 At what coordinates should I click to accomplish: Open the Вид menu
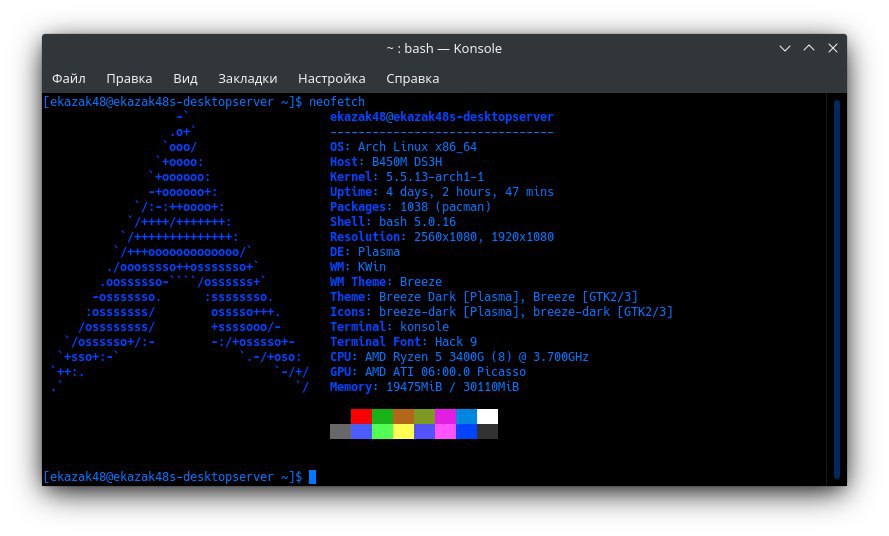pos(185,78)
